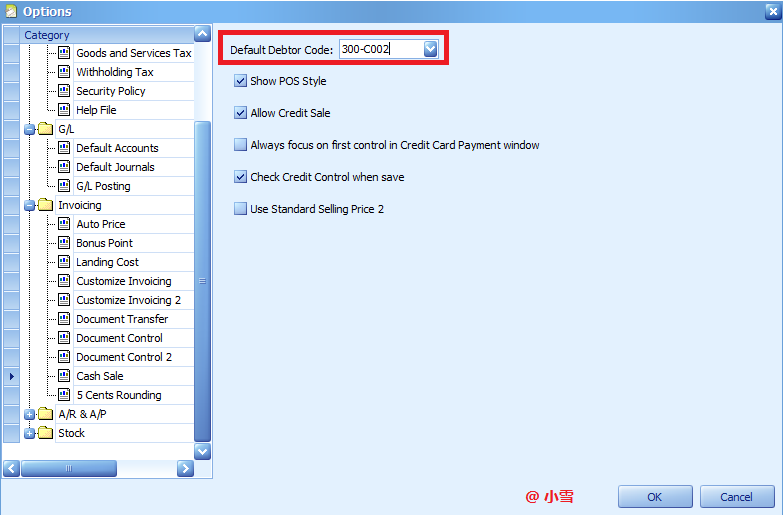Select G/L Posting row text
Image resolution: width=783 pixels, height=515 pixels.
point(103,186)
